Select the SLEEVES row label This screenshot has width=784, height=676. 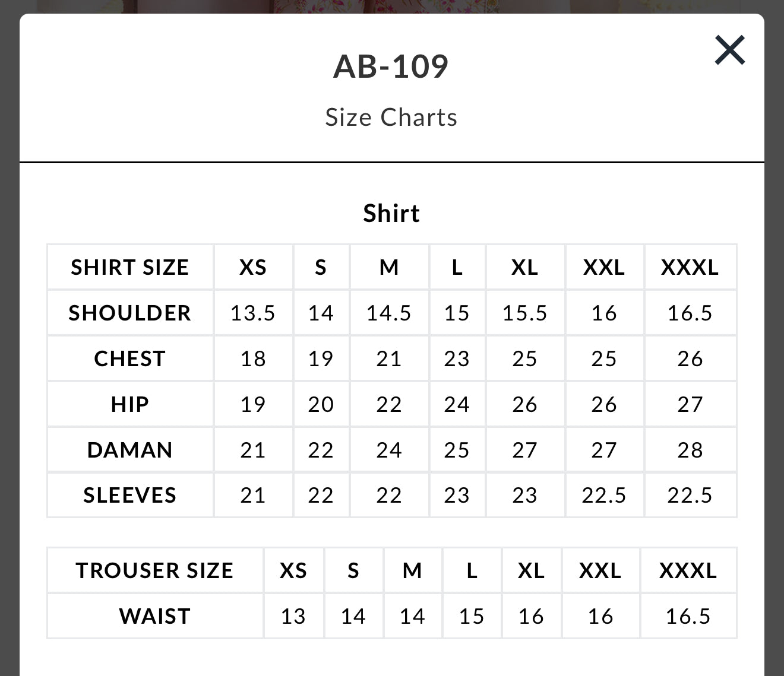(130, 495)
